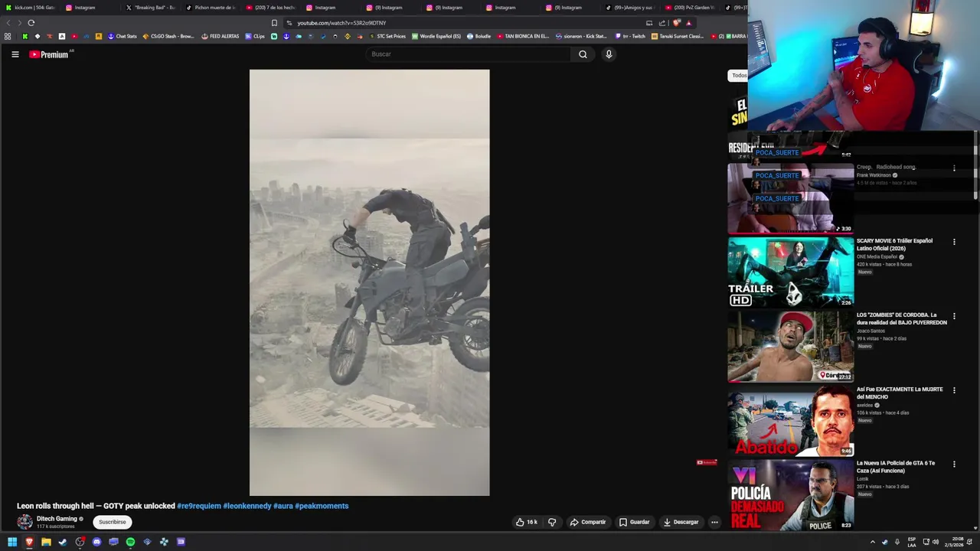This screenshot has height=551, width=980.
Task: Open options for Creep Radiohead song video
Action: click(x=954, y=168)
